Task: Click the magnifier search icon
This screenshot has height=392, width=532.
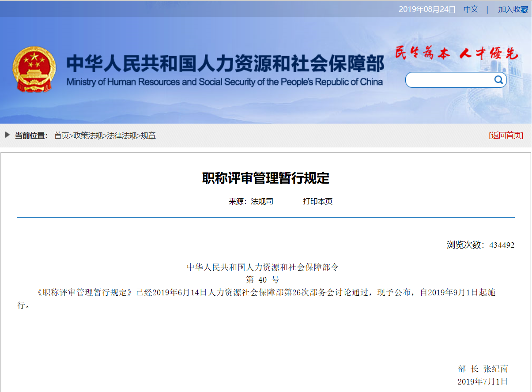Action: pos(498,80)
